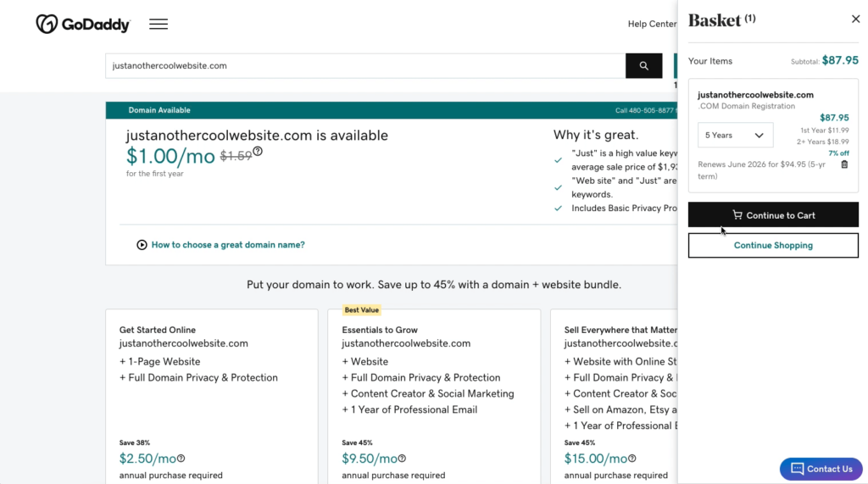Click the Best Value badge
The image size is (868, 484).
pyautogui.click(x=361, y=310)
